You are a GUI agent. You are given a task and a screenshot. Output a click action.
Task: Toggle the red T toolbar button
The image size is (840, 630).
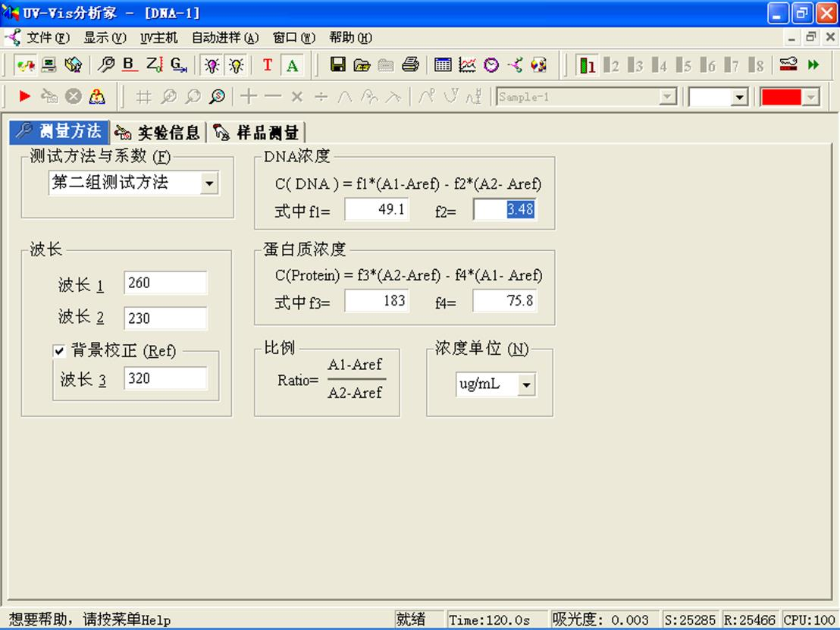267,65
